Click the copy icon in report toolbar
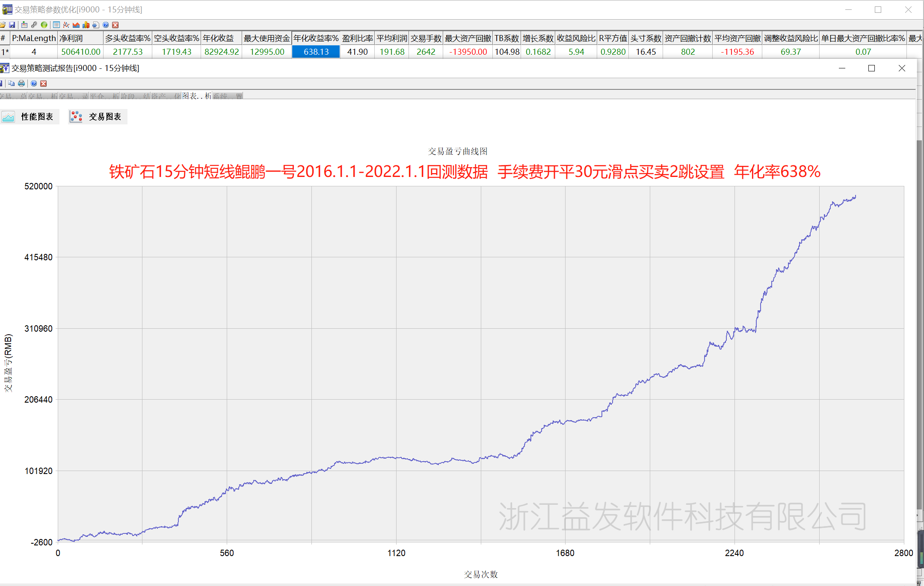The width and height of the screenshot is (924, 586). pyautogui.click(x=12, y=83)
